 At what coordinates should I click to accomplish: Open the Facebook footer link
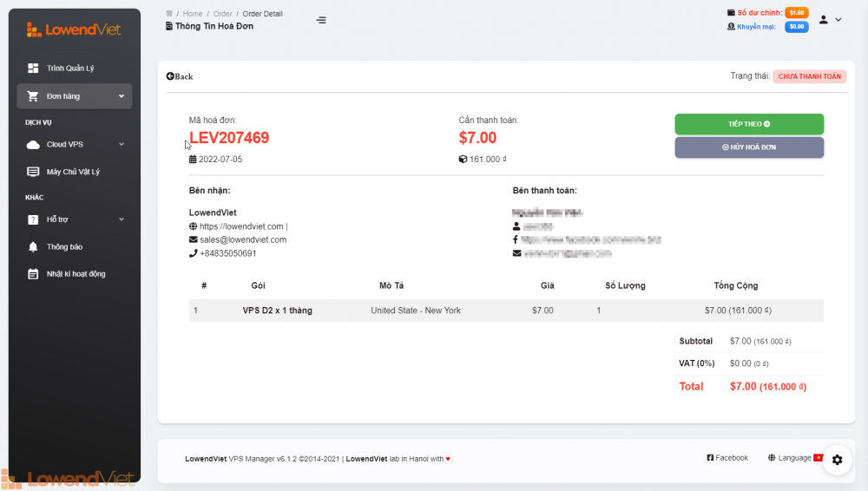click(727, 458)
